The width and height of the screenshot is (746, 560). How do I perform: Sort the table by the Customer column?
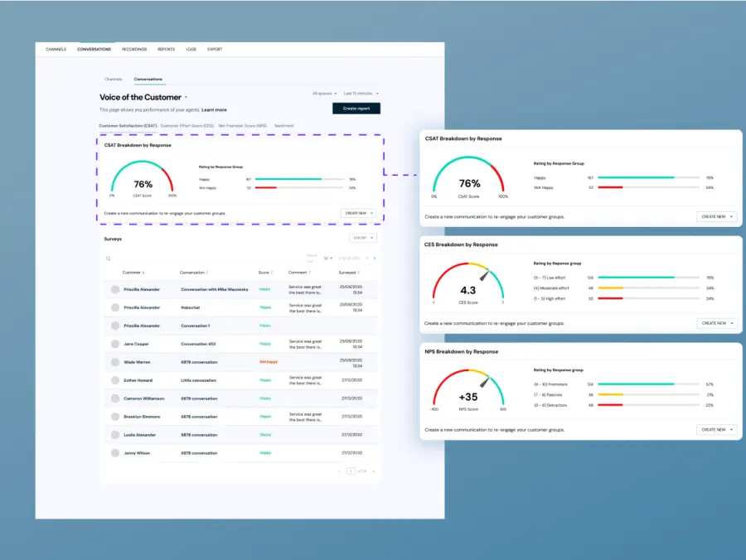(x=133, y=272)
